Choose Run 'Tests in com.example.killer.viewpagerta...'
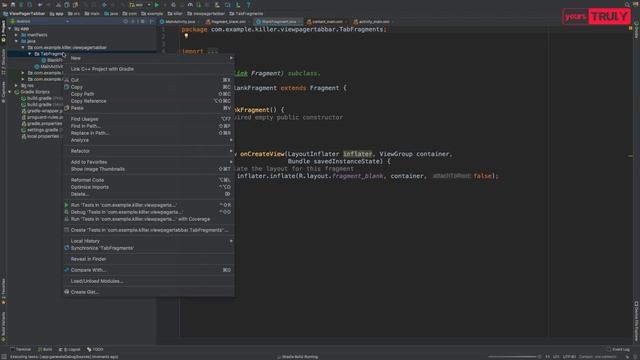Image resolution: width=640 pixels, height=360 pixels. (x=149, y=205)
